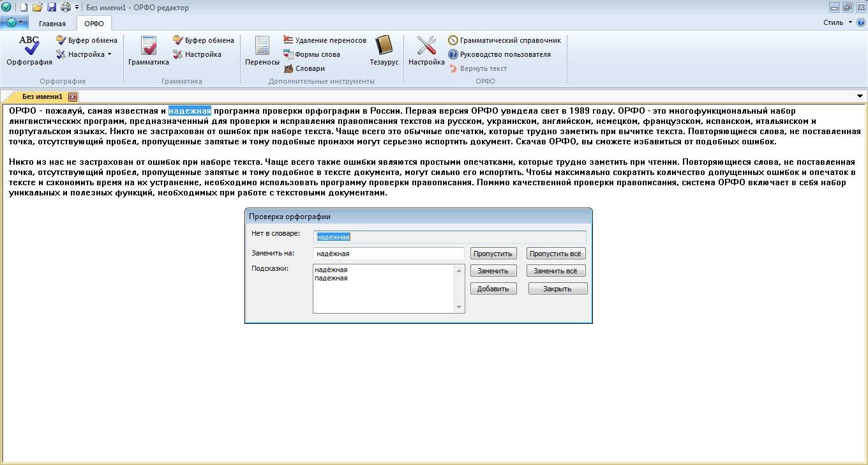Viewport: 868px width, 465px height.
Task: Open Формы слова tool
Action: point(311,54)
